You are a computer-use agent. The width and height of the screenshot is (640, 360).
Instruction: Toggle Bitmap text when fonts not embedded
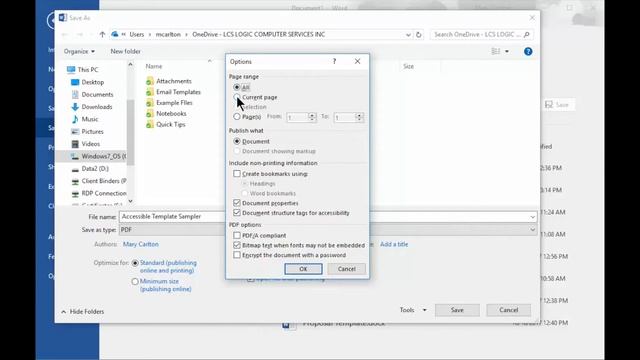(237, 245)
